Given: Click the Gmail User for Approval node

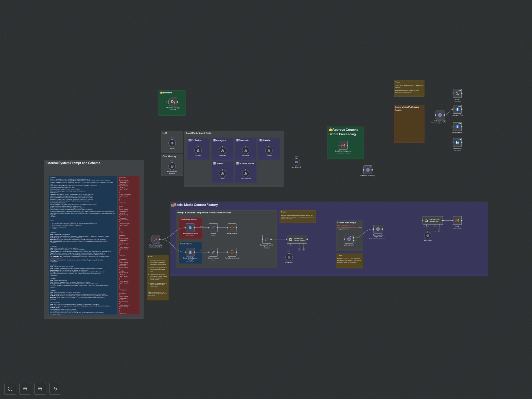Looking at the screenshot, I should click(x=343, y=145).
